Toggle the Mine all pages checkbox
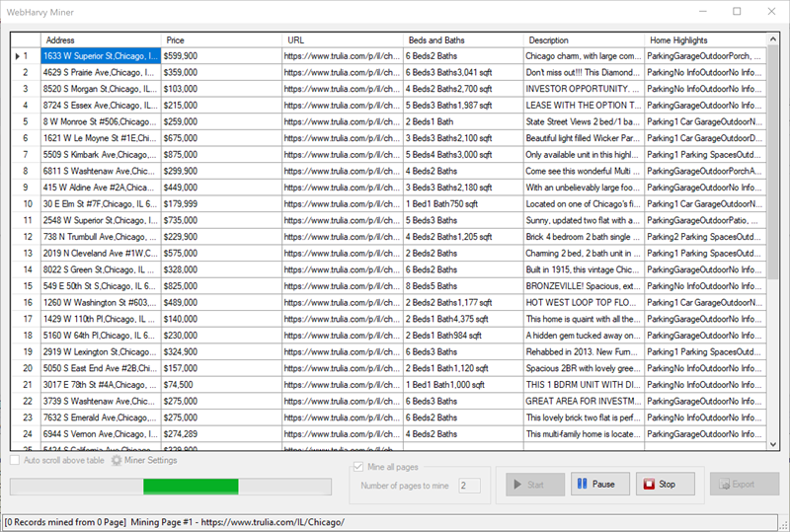 (x=358, y=466)
